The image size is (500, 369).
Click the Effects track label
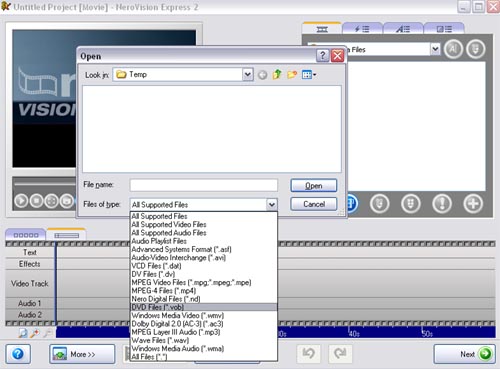30,264
